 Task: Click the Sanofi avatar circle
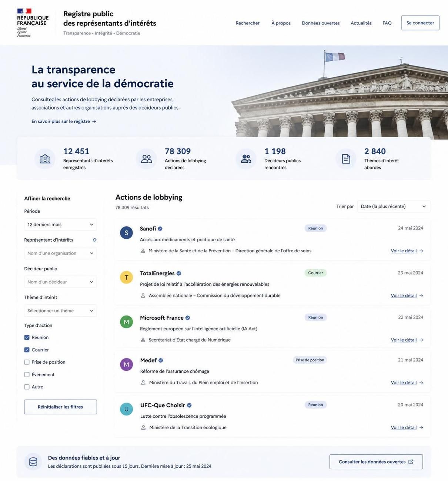(x=126, y=233)
